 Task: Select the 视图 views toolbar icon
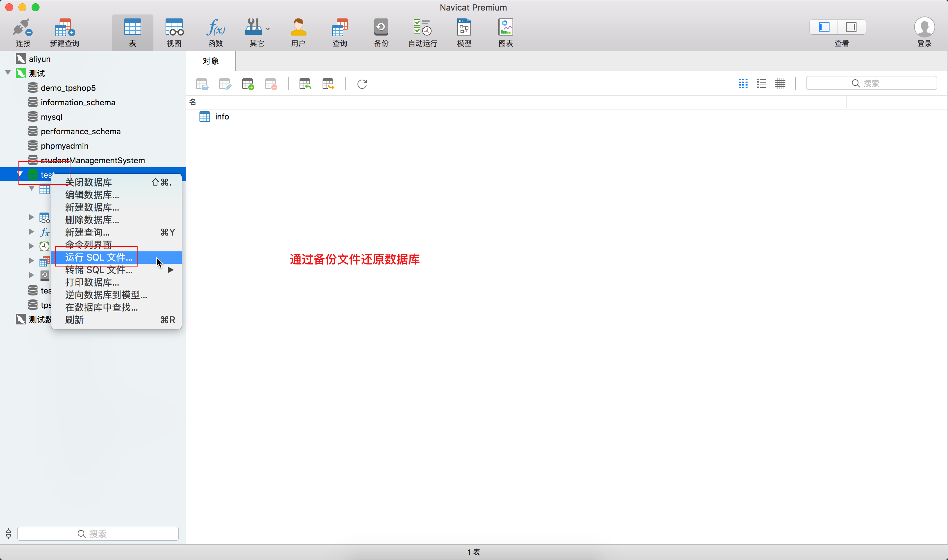pyautogui.click(x=174, y=28)
